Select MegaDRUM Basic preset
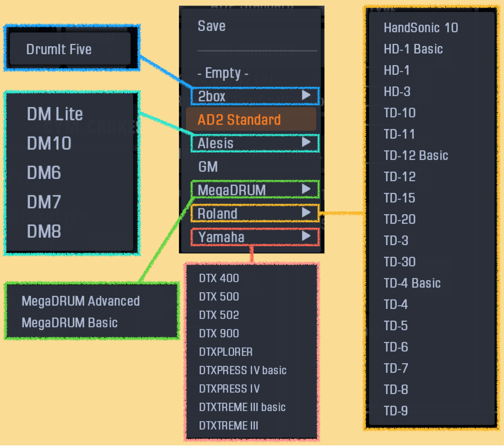 tap(70, 323)
